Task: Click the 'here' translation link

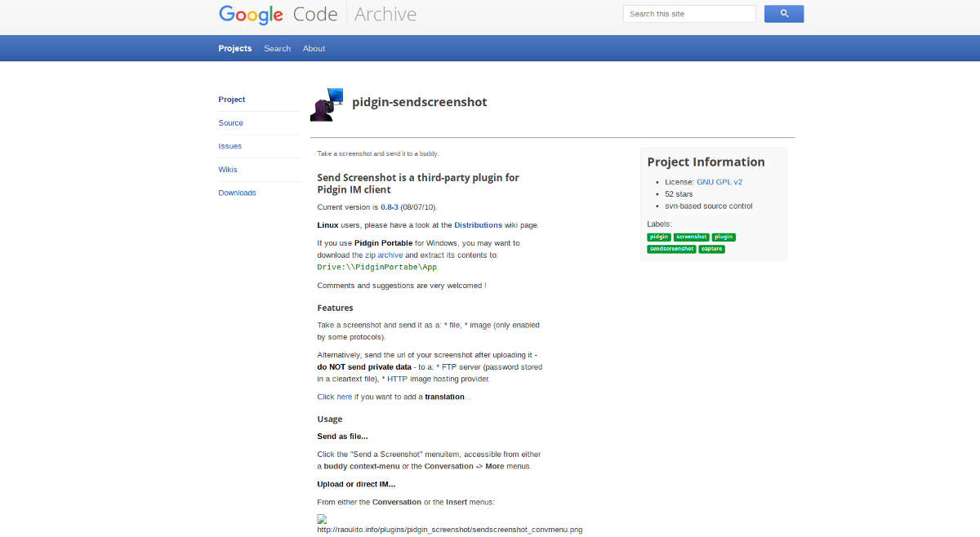Action: [x=344, y=397]
